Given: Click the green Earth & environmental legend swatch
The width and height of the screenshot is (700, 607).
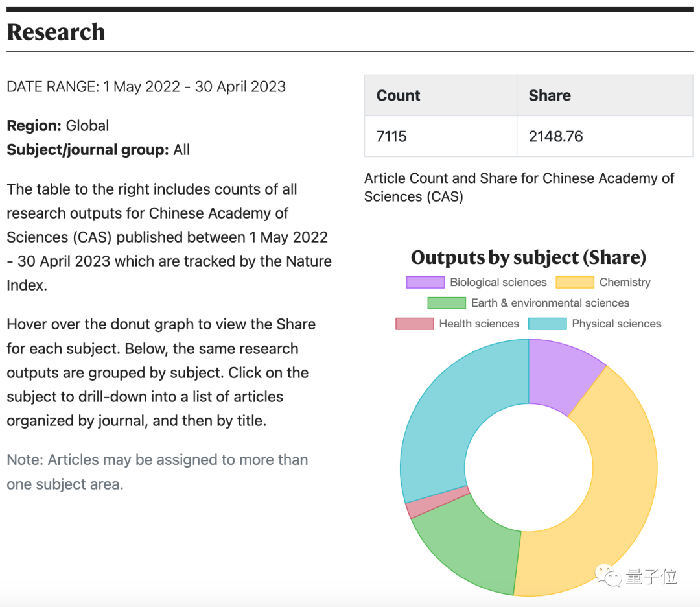Looking at the screenshot, I should point(447,303).
